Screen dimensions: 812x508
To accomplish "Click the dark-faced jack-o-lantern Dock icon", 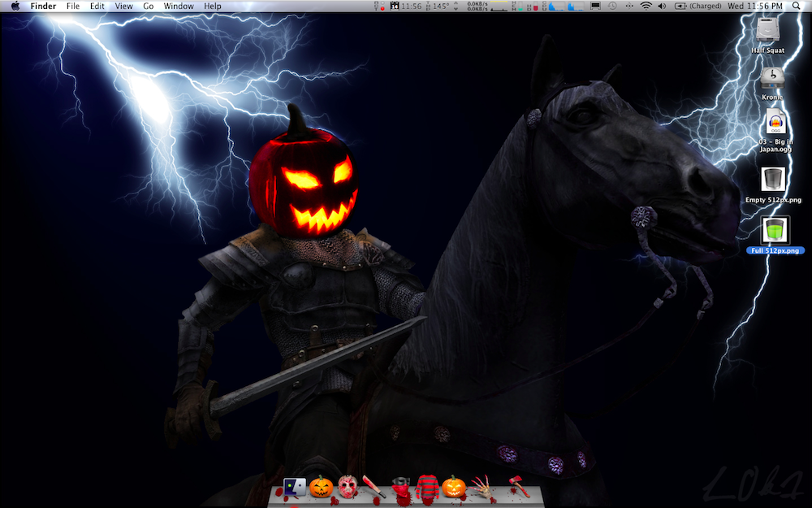I will tap(321, 487).
